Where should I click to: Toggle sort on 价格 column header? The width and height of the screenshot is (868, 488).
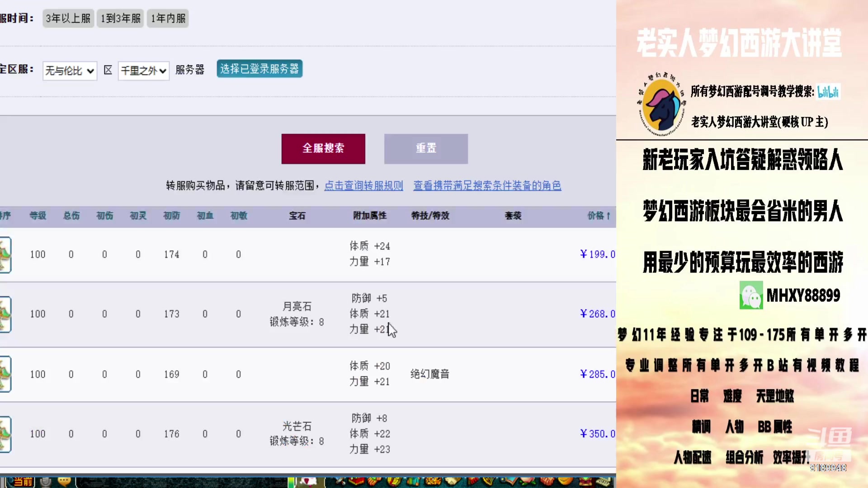click(x=599, y=216)
